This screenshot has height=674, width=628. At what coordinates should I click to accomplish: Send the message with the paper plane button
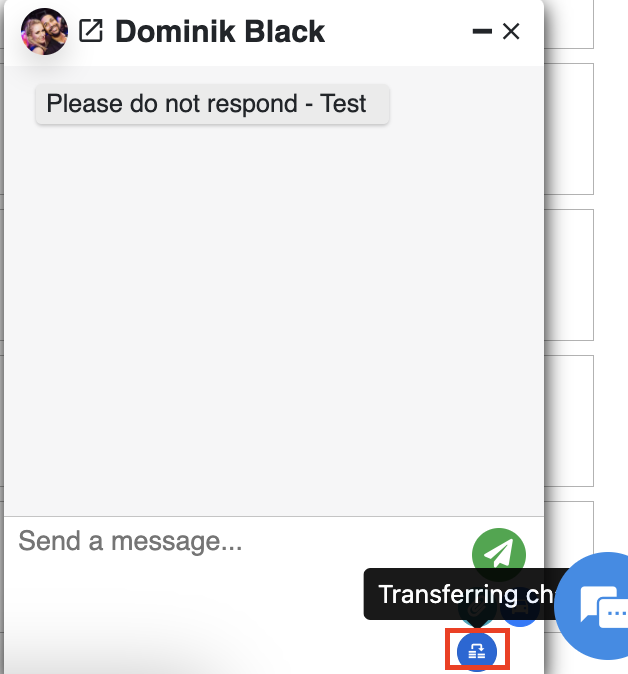click(x=499, y=555)
